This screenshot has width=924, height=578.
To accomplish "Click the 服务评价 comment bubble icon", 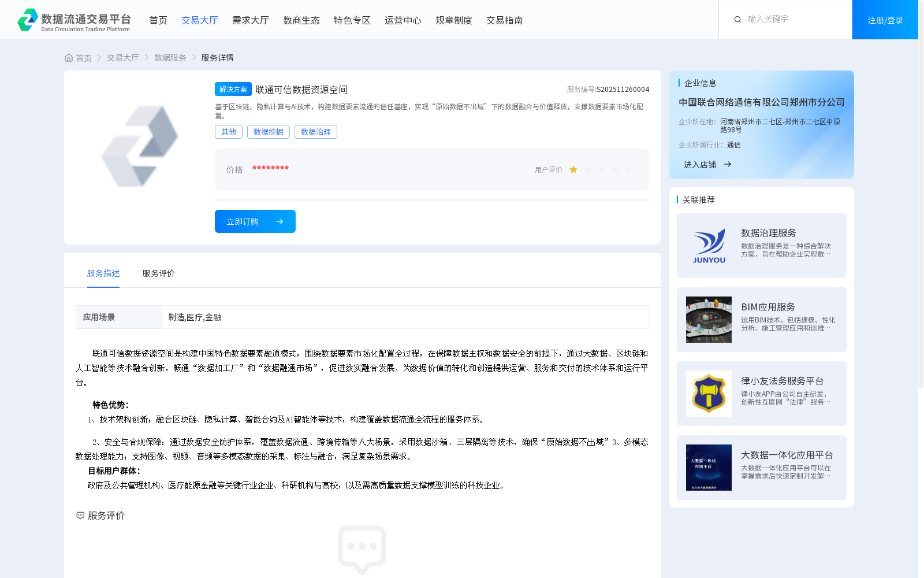I will [80, 516].
